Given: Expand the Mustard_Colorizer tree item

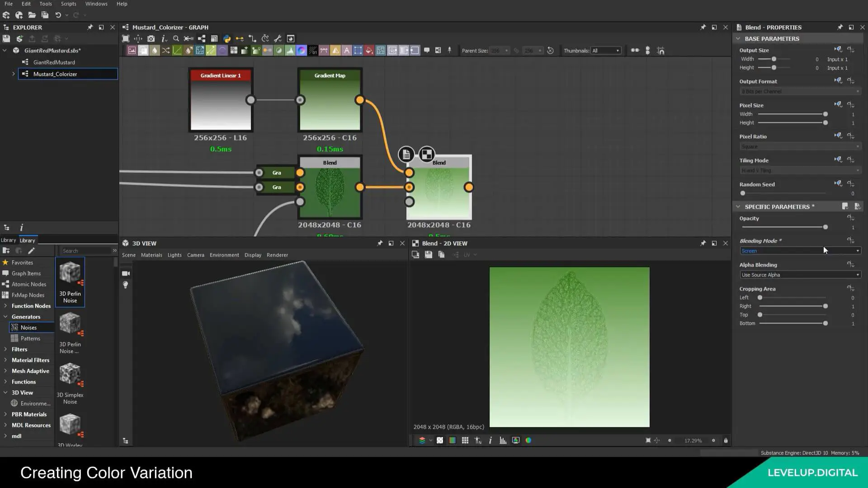Looking at the screenshot, I should pyautogui.click(x=13, y=74).
